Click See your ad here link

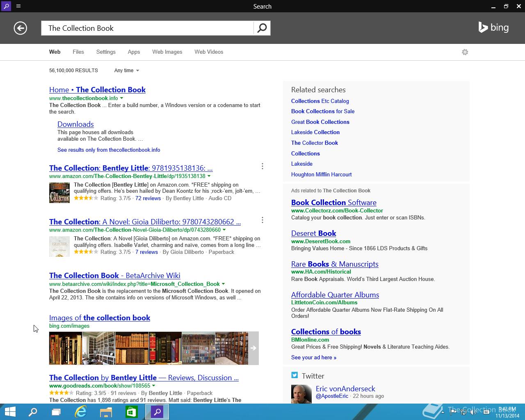pos(314,357)
